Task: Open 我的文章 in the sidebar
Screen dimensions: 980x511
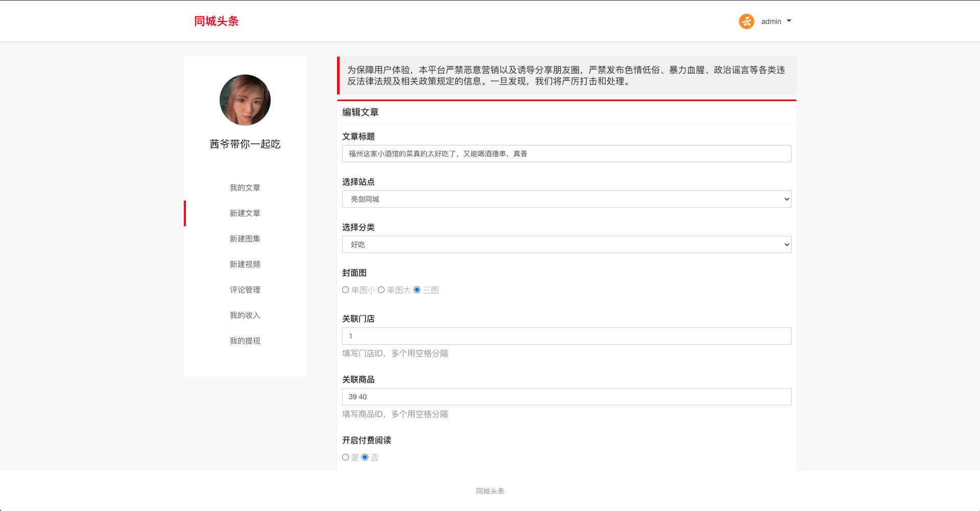Action: [245, 188]
